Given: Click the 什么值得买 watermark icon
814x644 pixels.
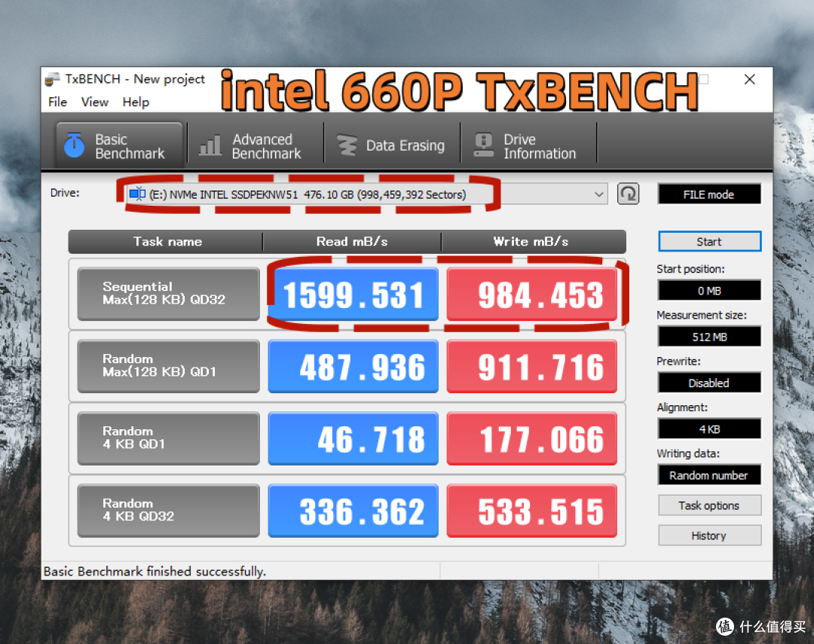Looking at the screenshot, I should (x=724, y=627).
